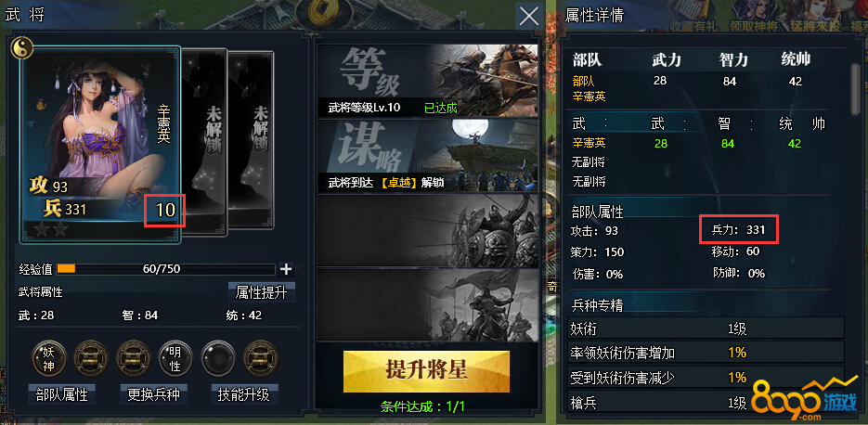
Task: Click the empty black skill orb
Action: 217,358
